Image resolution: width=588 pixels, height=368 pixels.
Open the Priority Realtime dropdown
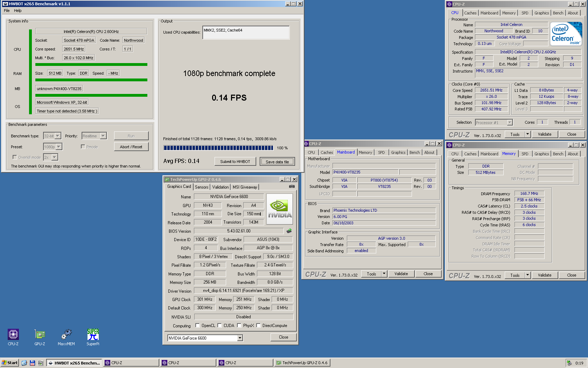[103, 136]
